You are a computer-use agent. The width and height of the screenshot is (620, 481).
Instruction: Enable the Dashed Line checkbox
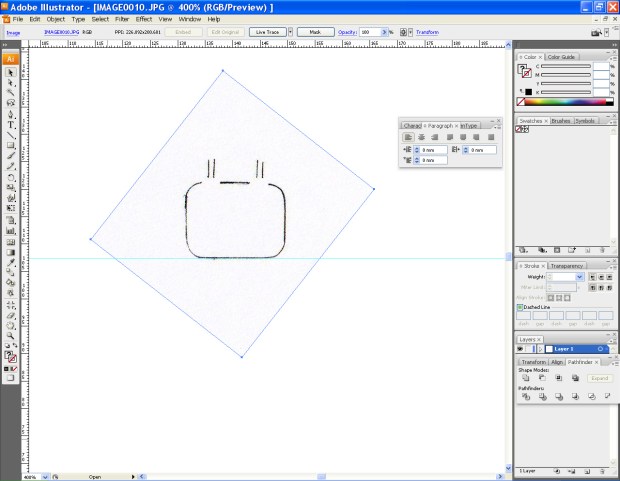pyautogui.click(x=520, y=307)
